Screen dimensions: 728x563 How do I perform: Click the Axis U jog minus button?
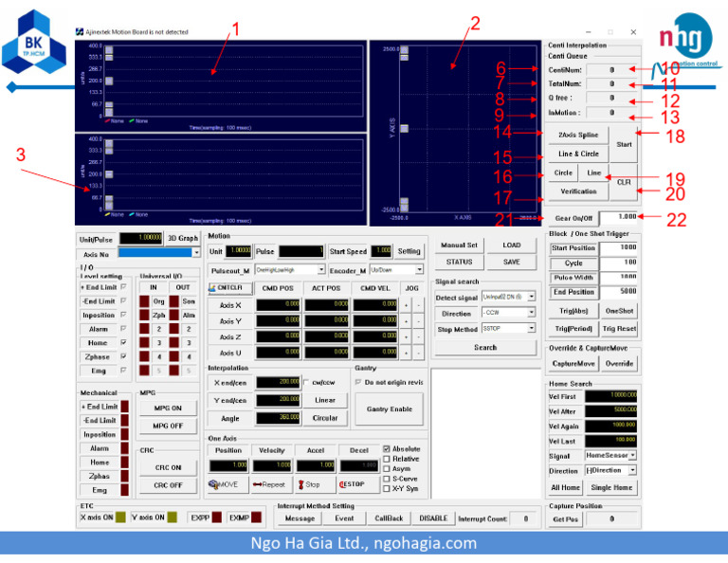point(419,353)
